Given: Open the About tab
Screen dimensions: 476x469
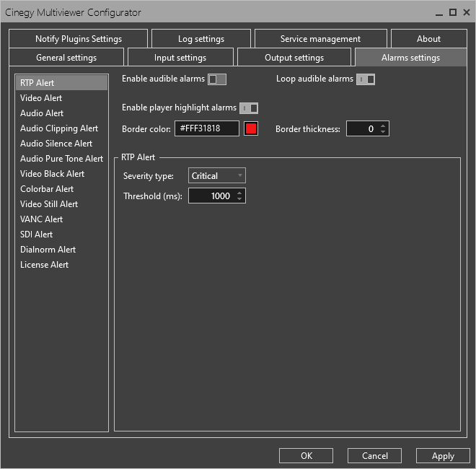Looking at the screenshot, I should 428,38.
